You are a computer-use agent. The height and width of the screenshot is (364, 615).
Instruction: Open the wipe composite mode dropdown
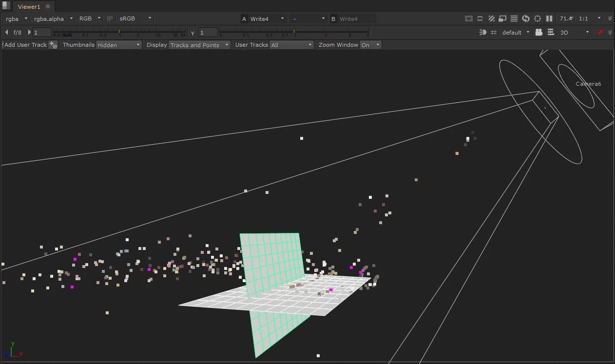308,19
